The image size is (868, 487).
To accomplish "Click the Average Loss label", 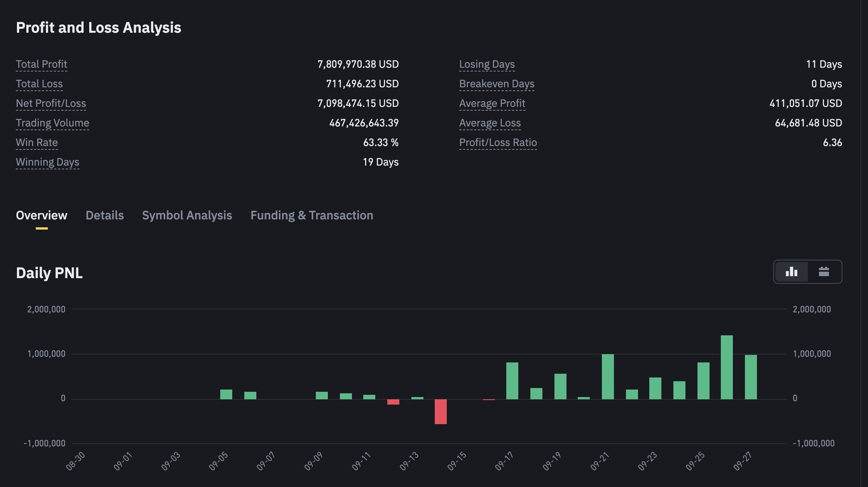I will [x=490, y=123].
